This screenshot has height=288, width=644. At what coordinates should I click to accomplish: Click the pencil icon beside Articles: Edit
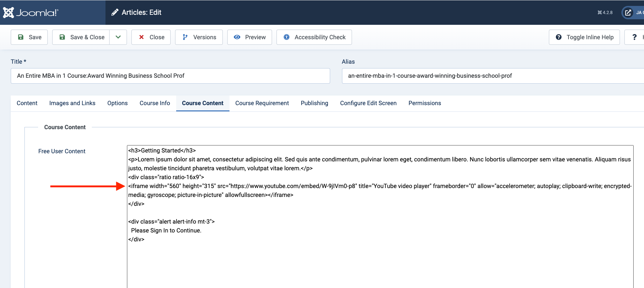click(115, 13)
